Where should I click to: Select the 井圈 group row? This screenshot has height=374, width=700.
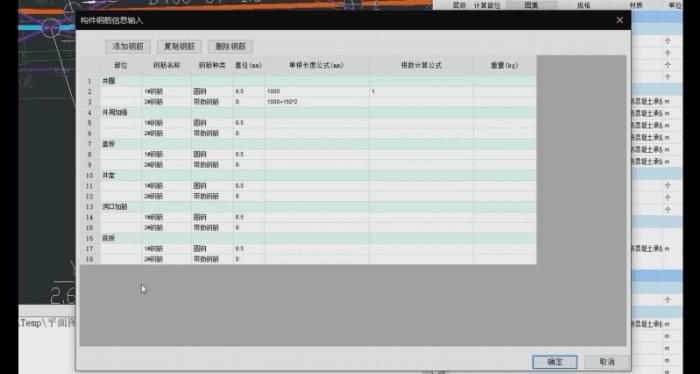point(318,81)
